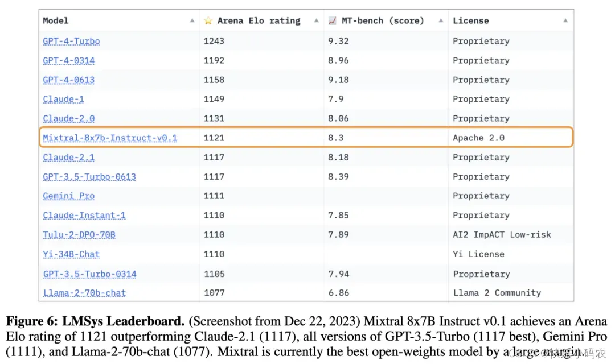Image resolution: width=615 pixels, height=364 pixels.
Task: Select Elo value 1105
Action: tap(215, 274)
